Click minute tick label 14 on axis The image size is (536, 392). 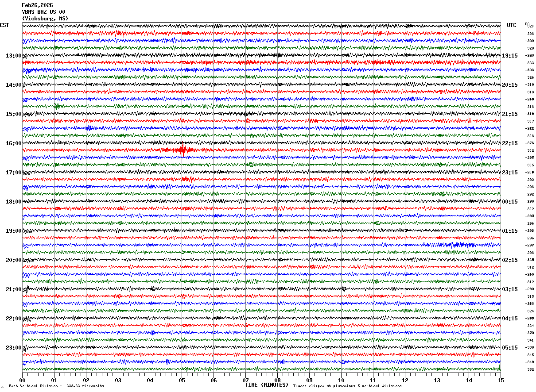coord(469,380)
